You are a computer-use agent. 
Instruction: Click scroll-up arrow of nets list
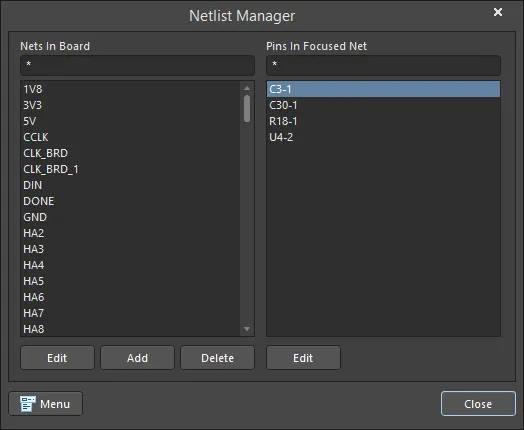pyautogui.click(x=247, y=88)
